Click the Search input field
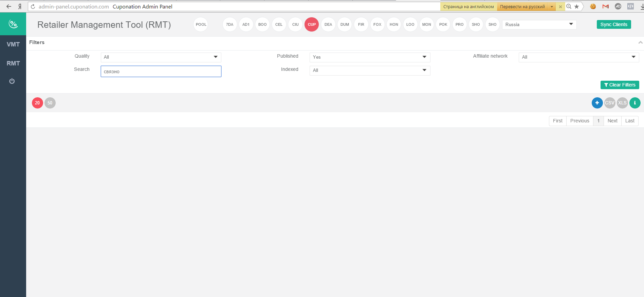The width and height of the screenshot is (644, 297). (x=161, y=71)
